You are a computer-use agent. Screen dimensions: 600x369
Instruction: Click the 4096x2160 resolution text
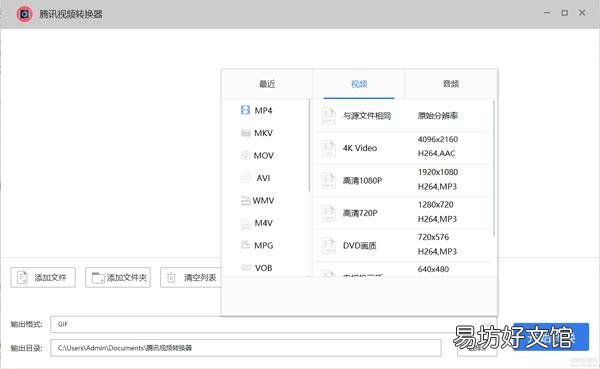[438, 139]
